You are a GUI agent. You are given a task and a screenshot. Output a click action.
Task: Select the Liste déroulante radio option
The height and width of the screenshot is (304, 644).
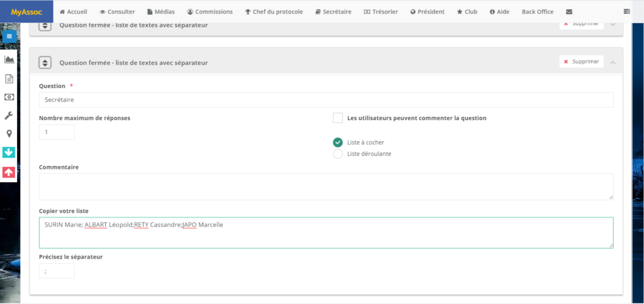338,154
